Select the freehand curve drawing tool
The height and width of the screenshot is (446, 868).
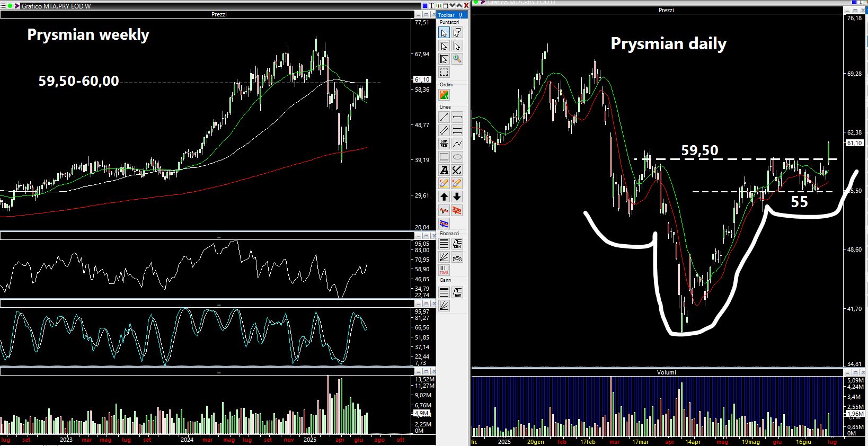click(x=457, y=170)
